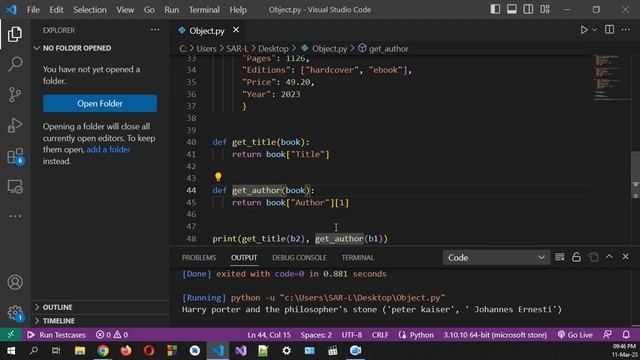Click Users in the breadcrumb path
The image size is (640, 360).
pyautogui.click(x=206, y=49)
